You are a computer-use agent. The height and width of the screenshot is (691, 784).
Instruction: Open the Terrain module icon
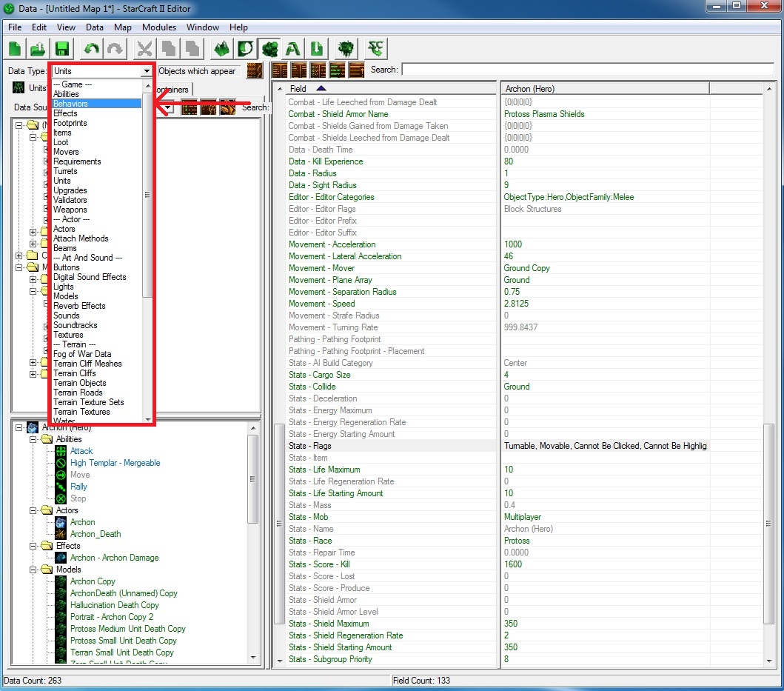coord(221,49)
